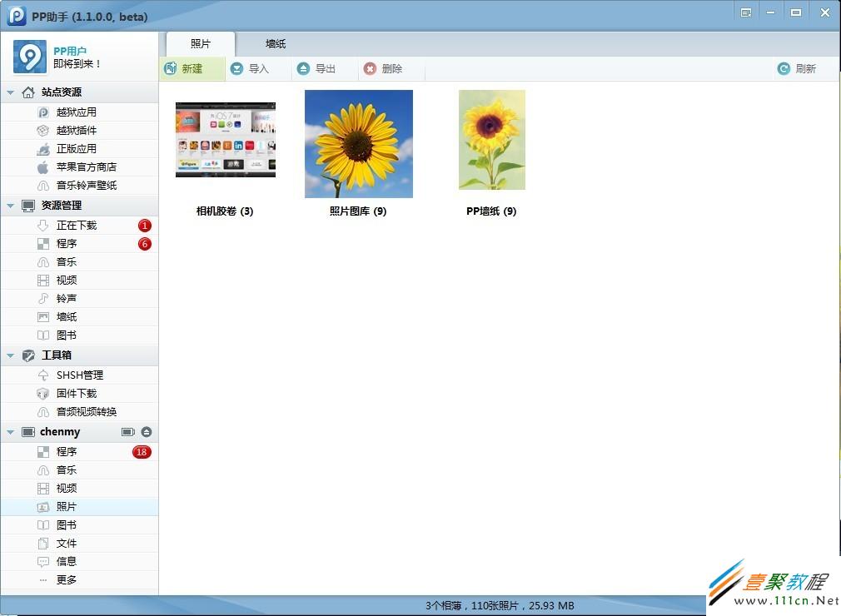Open 正在下载 downloads item
841x616 pixels.
(79, 225)
